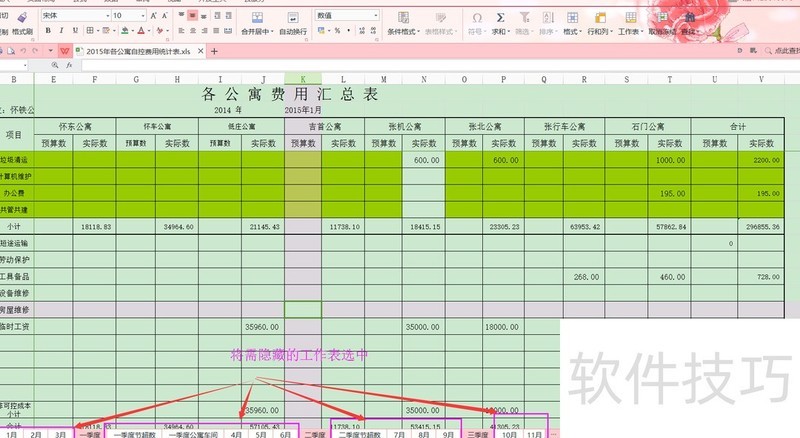
Task: Apply percent style
Action: pos(337,31)
